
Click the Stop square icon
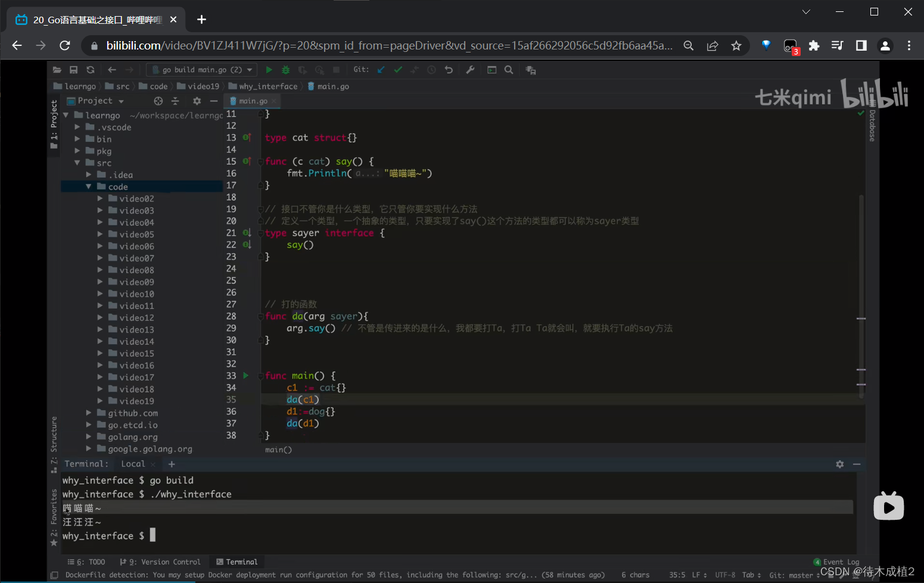point(336,70)
